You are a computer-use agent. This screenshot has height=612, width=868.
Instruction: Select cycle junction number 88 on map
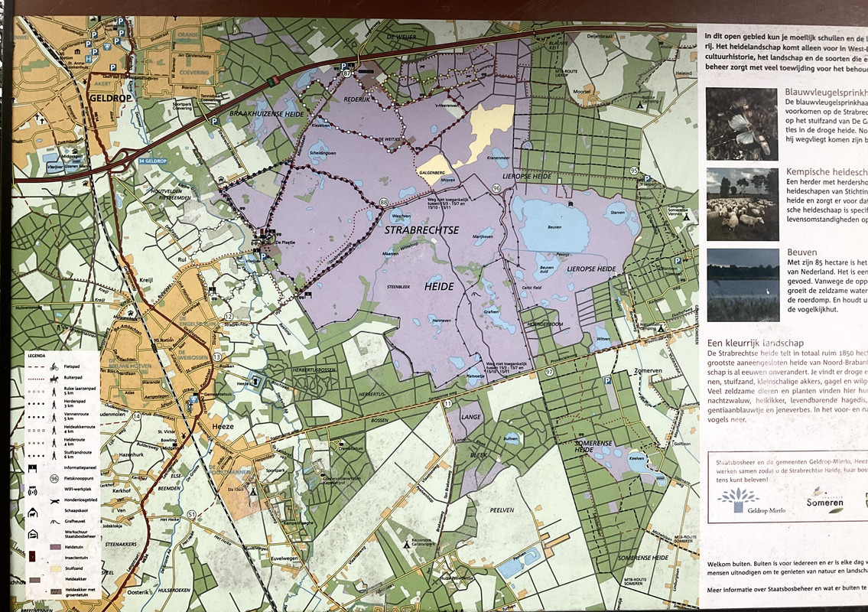tap(384, 203)
